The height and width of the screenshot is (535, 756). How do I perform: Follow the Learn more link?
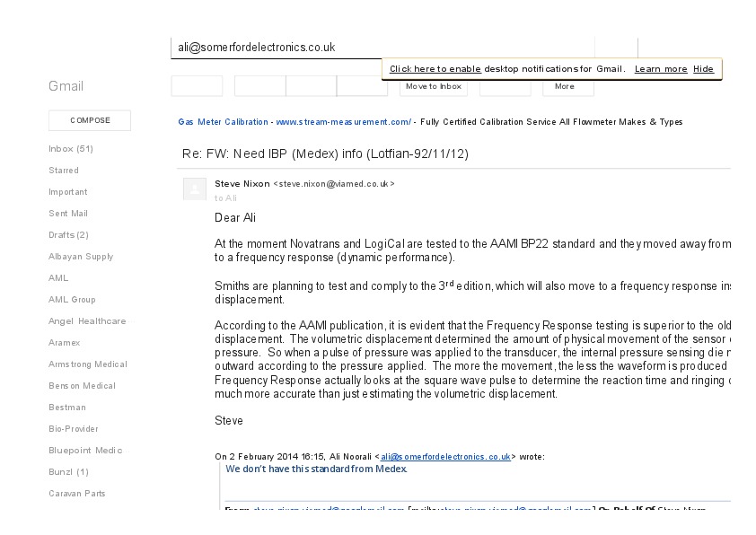point(661,69)
